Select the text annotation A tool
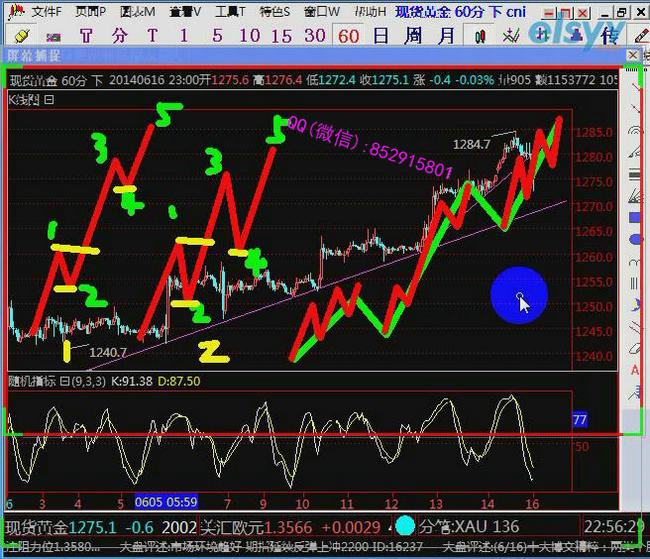Image resolution: width=650 pixels, height=559 pixels. tap(635, 370)
